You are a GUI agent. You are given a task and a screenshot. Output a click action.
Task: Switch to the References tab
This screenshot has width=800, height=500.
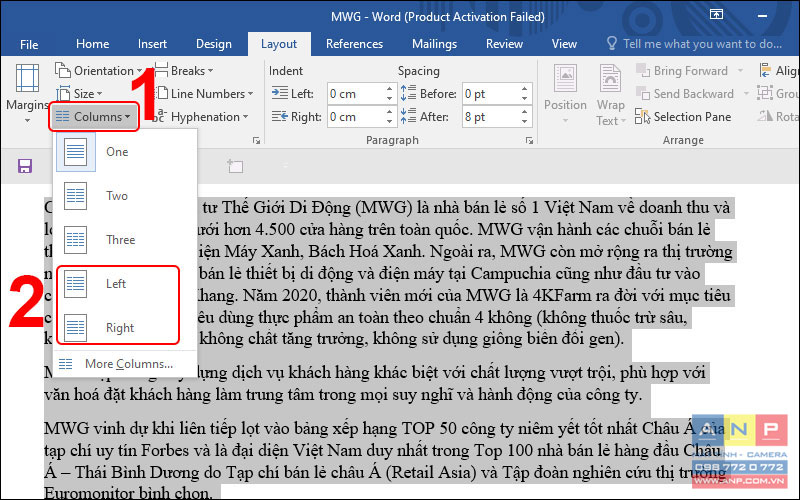click(355, 44)
